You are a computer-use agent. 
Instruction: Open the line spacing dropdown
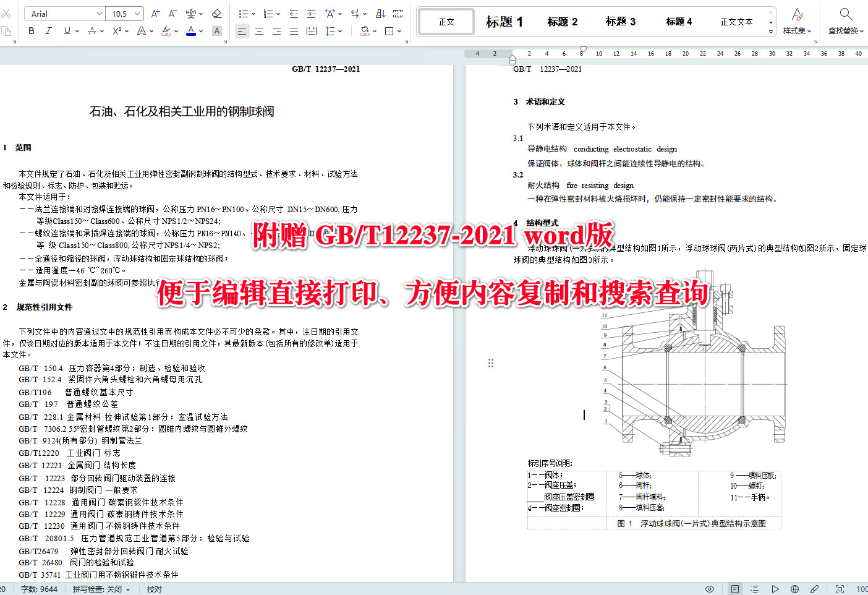point(334,31)
